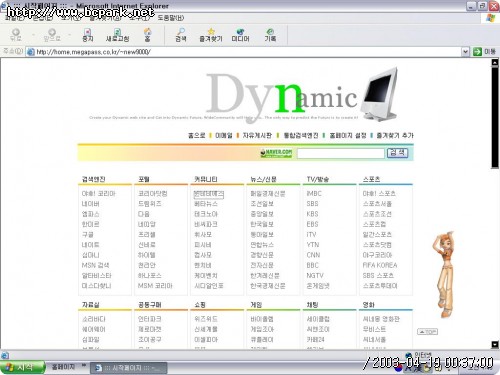The image size is (500, 375).
Task: Open the 홈페이지 설정 navigation link
Action: tap(348, 135)
